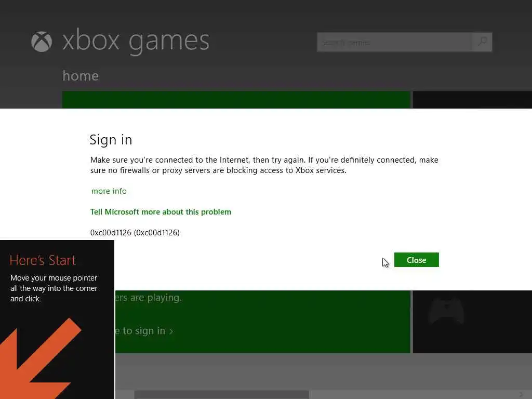Close the Sign in error dialog

pyautogui.click(x=416, y=260)
